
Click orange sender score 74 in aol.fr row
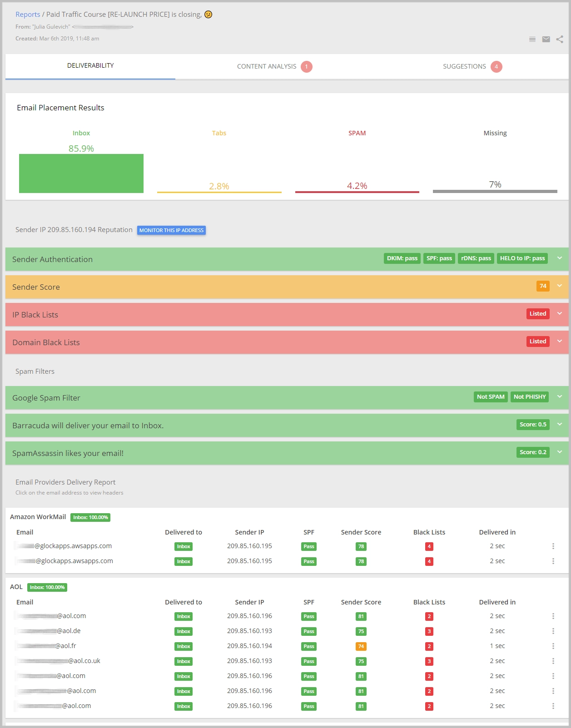click(x=361, y=646)
